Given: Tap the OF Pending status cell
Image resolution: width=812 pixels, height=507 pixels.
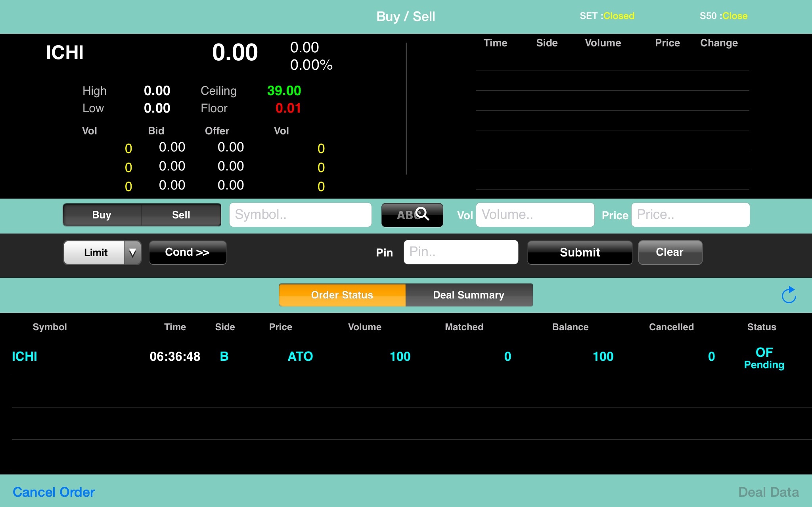Looking at the screenshot, I should coord(764,358).
